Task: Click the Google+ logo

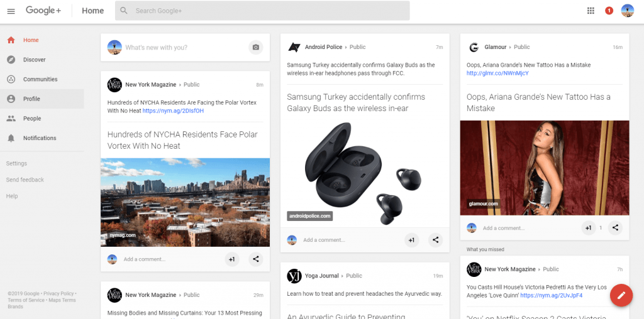Action: coord(43,11)
